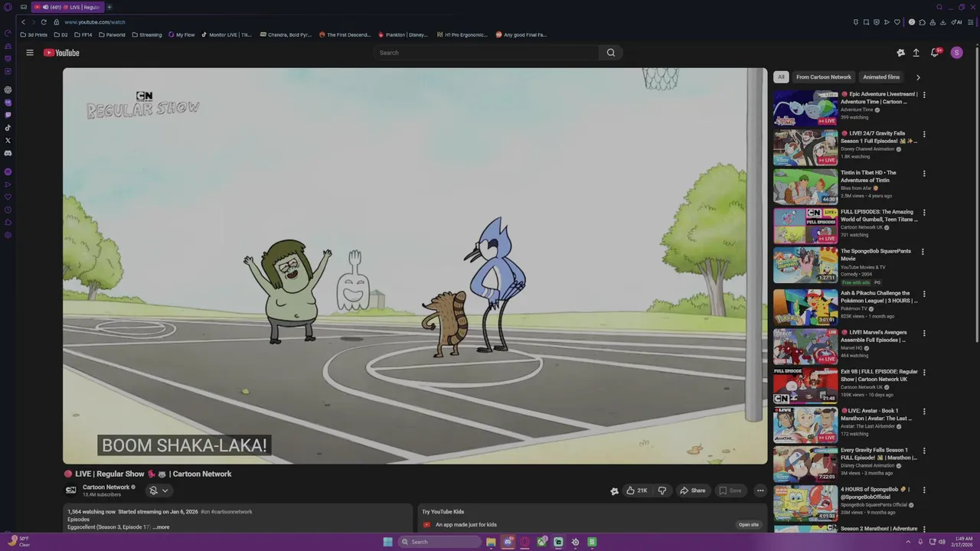Select the Animated films chip
This screenshot has height=551, width=980.
point(881,77)
